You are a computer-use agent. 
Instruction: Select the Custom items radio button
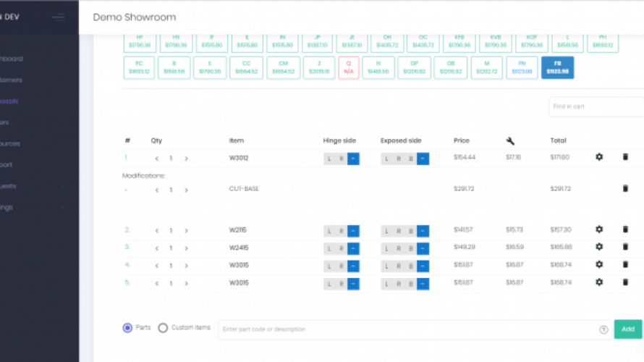(x=163, y=328)
